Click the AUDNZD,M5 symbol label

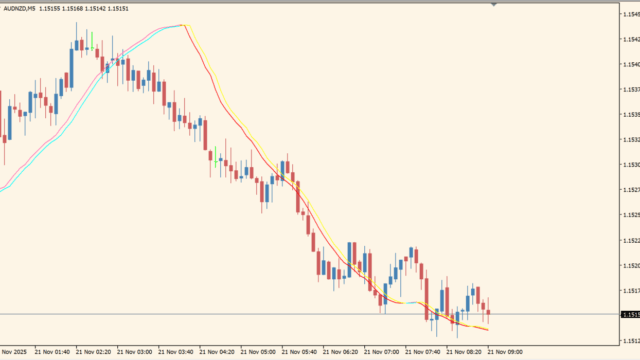19,9
